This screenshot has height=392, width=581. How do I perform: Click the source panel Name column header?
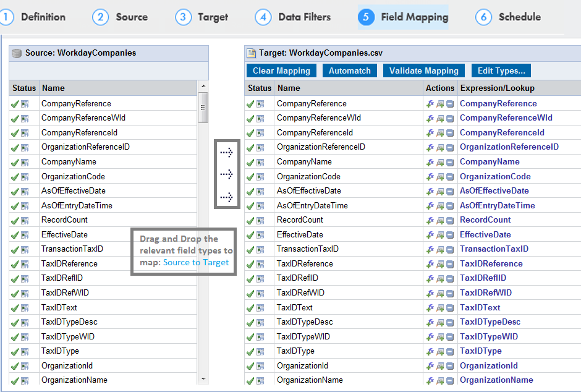[118, 88]
